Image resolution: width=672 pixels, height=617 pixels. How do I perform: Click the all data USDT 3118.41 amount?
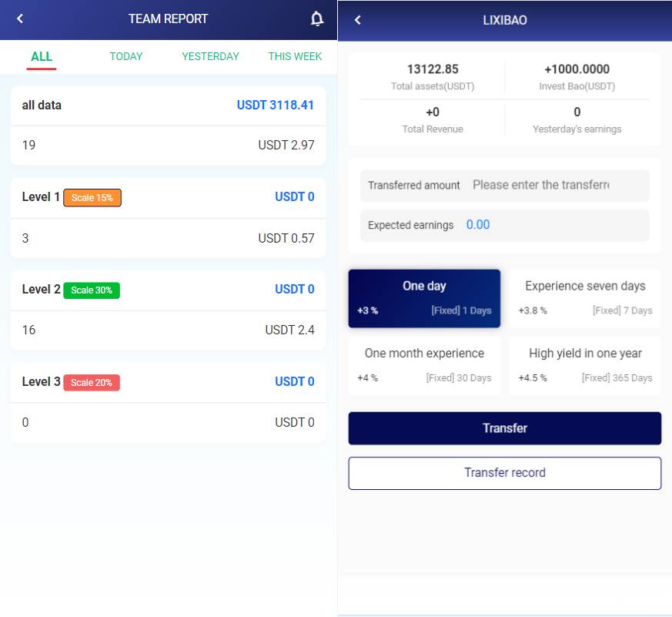275,106
